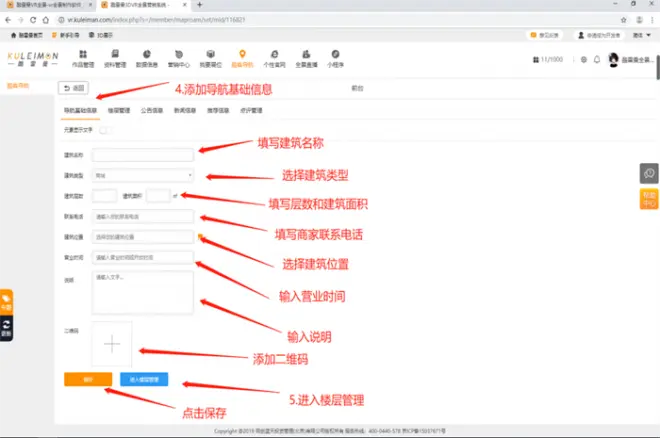Image resolution: width=660 pixels, height=438 pixels.
Task: Click the dark refresh widget on left edge
Action: [x=6, y=329]
